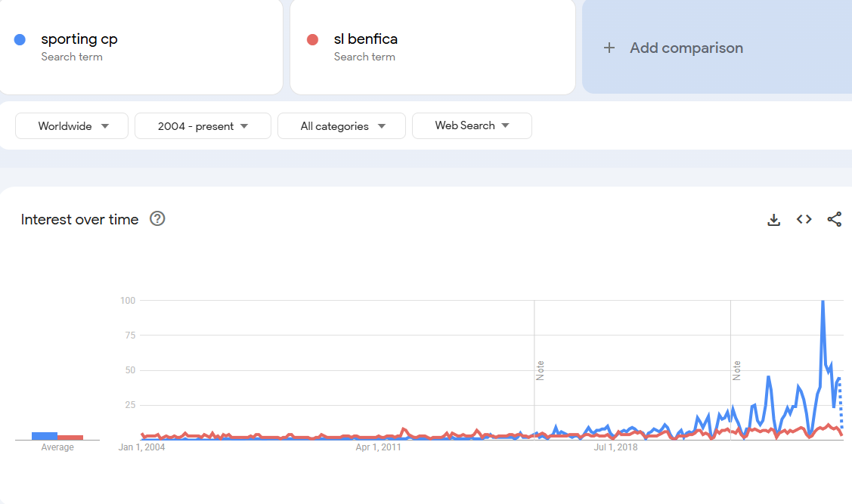The height and width of the screenshot is (504, 852).
Task: Click the blue dot beside sporting cp
Action: pyautogui.click(x=20, y=40)
